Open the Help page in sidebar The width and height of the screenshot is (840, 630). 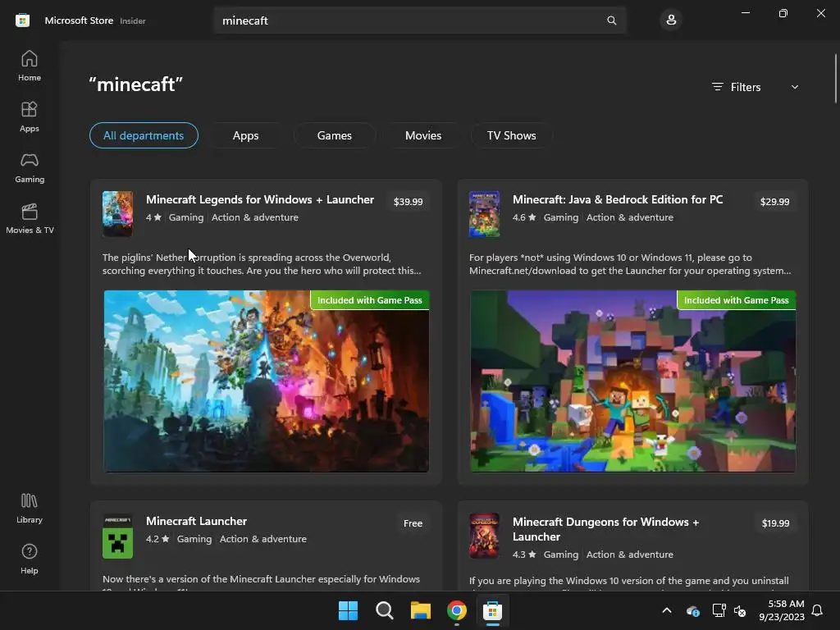pyautogui.click(x=30, y=559)
